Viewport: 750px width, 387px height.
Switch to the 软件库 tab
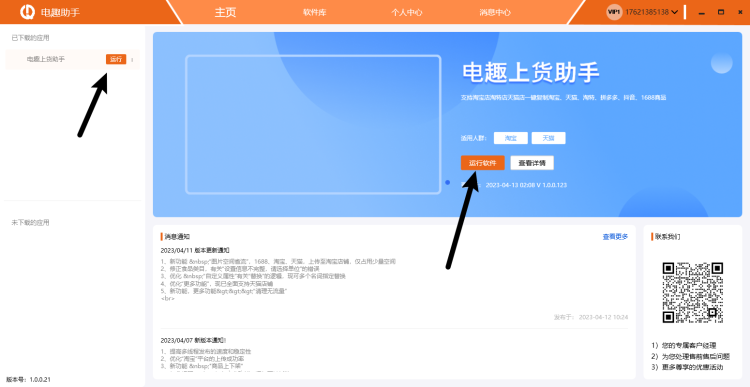pos(315,13)
